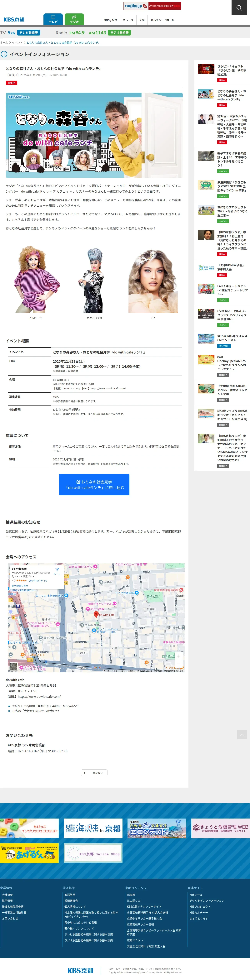Click the KBS京都 header logo
250x980 pixels.
pyautogui.click(x=14, y=19)
